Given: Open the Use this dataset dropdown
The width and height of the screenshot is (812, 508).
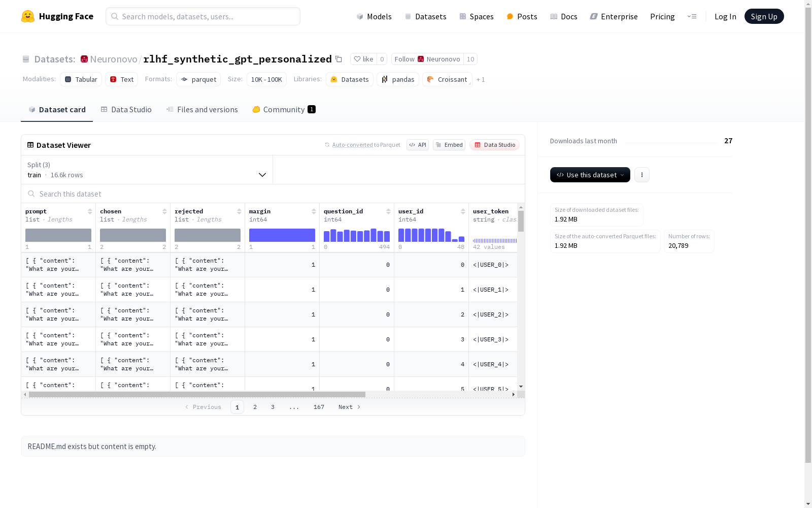Looking at the screenshot, I should point(590,175).
